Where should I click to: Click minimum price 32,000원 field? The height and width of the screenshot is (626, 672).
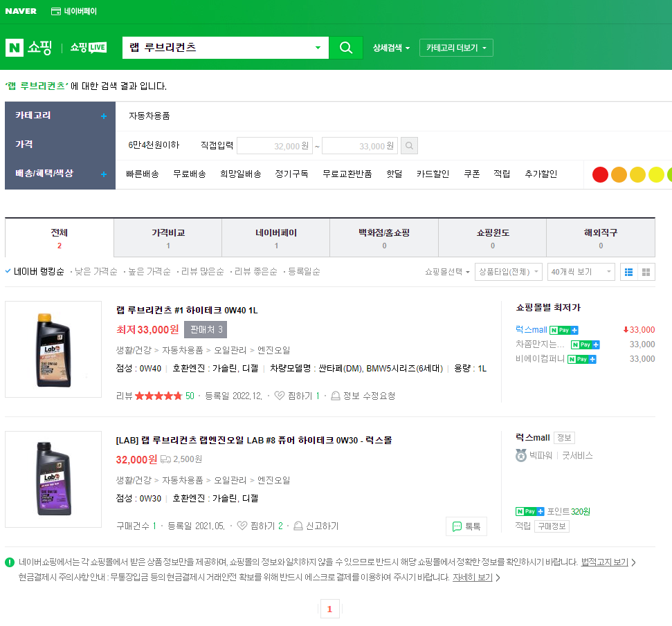[275, 146]
